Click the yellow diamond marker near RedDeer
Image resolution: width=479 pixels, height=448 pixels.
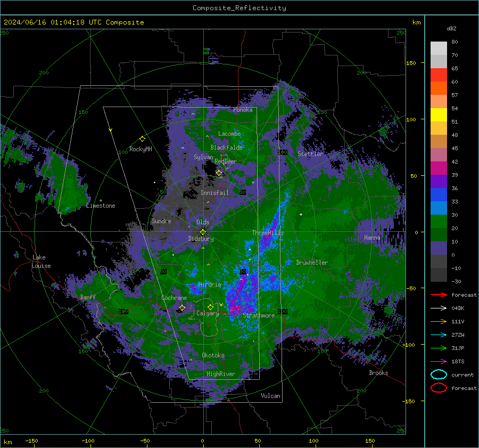[219, 173]
